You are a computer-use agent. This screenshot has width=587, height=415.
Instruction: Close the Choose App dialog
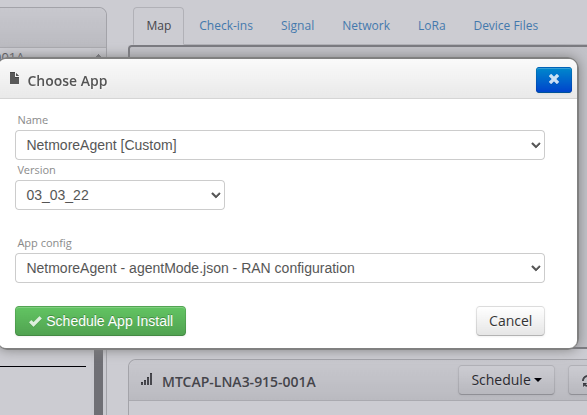coord(554,80)
